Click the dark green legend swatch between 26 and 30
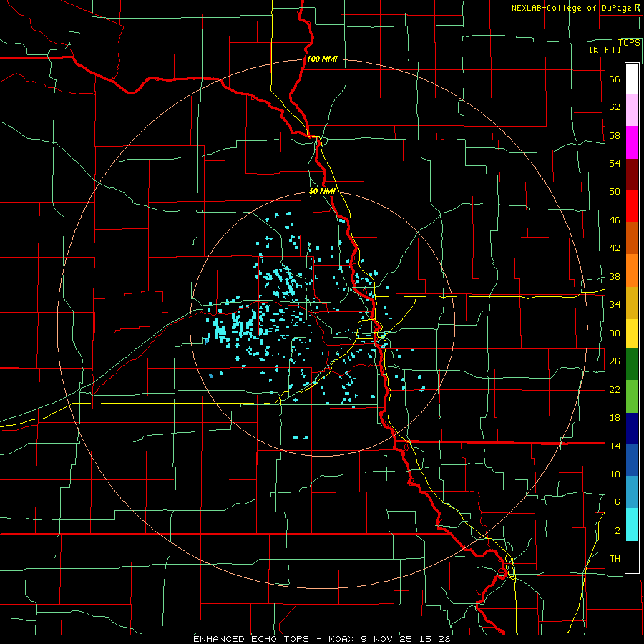 (x=632, y=364)
